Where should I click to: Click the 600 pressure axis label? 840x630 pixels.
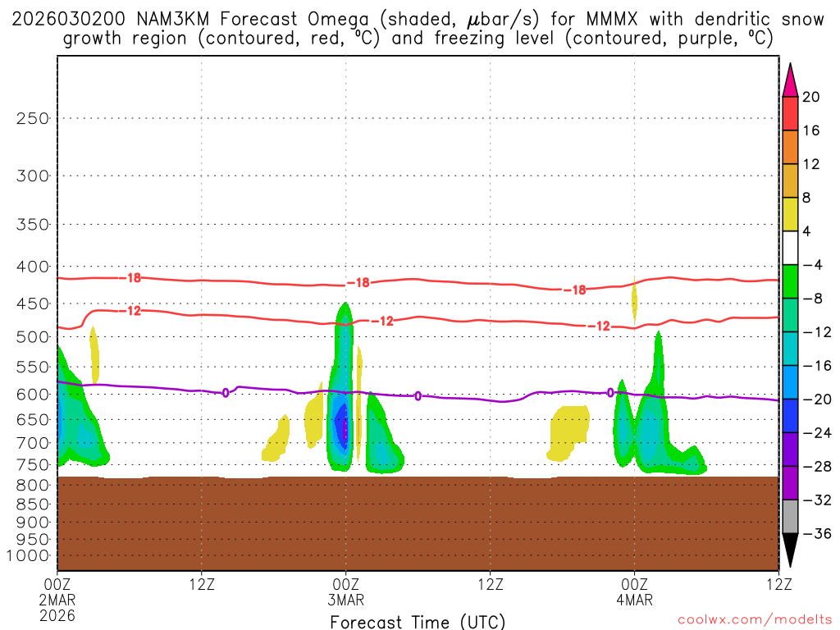33,395
